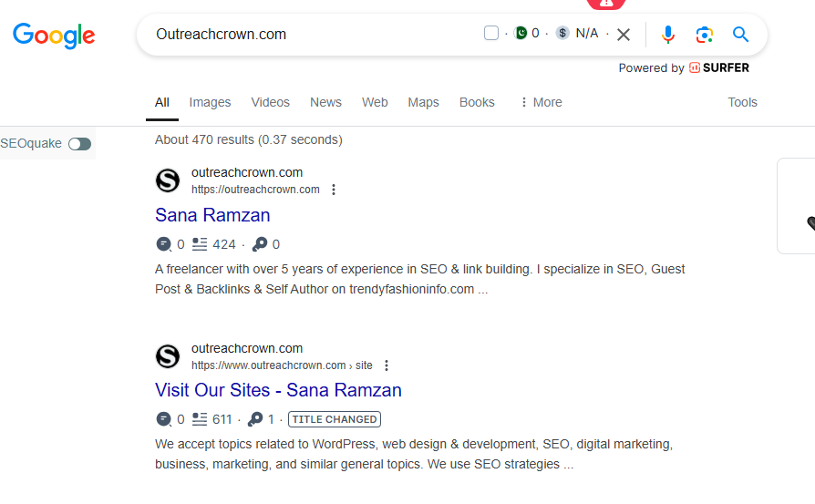Click the 'Powered by' label
This screenshot has width=815, height=504.
click(x=651, y=68)
